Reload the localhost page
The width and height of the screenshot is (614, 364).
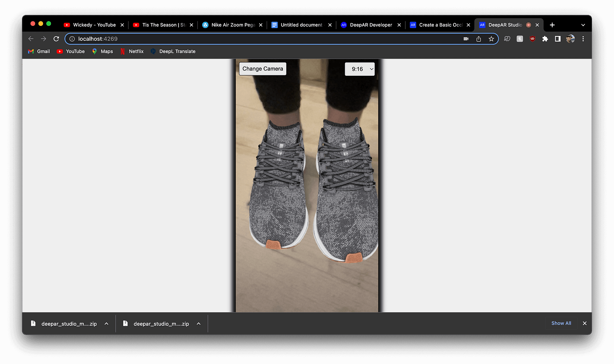pos(56,39)
